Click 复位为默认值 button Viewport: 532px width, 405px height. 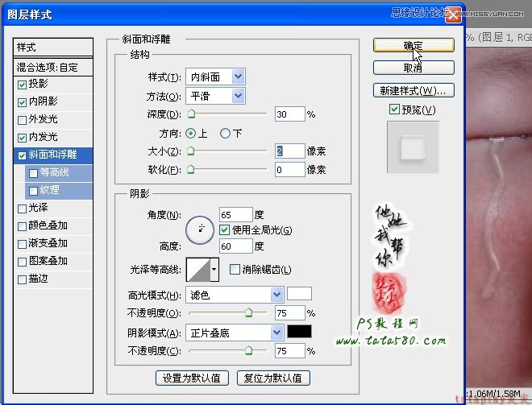click(273, 378)
